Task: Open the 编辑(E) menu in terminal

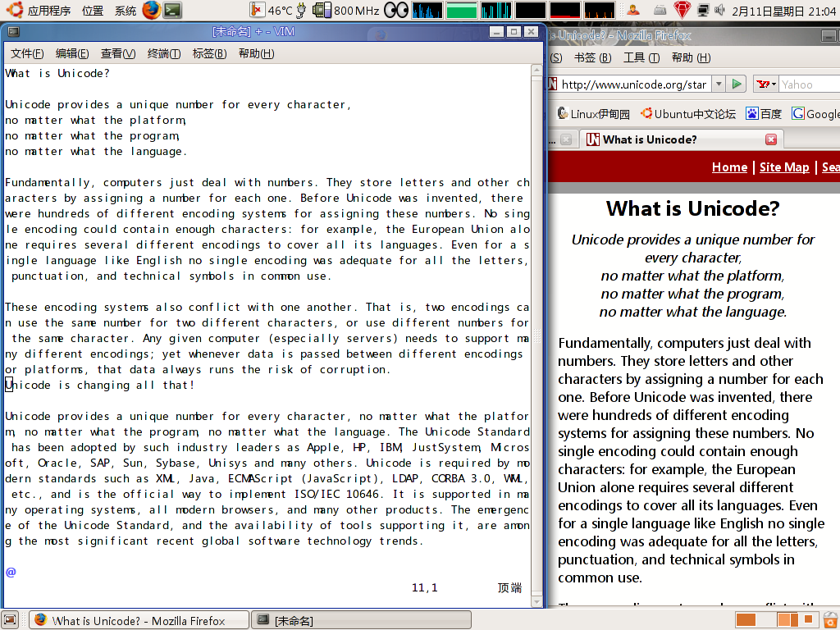Action: (x=72, y=53)
